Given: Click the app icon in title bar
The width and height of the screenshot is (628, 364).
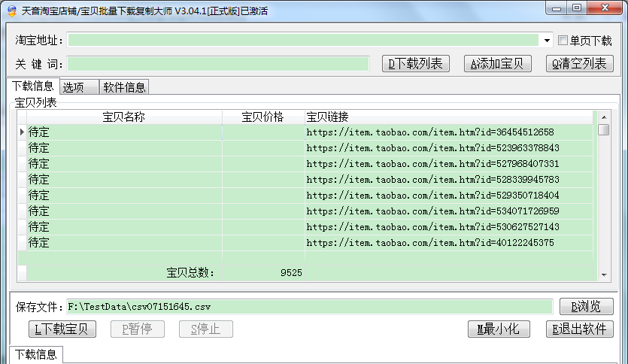Looking at the screenshot, I should [11, 11].
